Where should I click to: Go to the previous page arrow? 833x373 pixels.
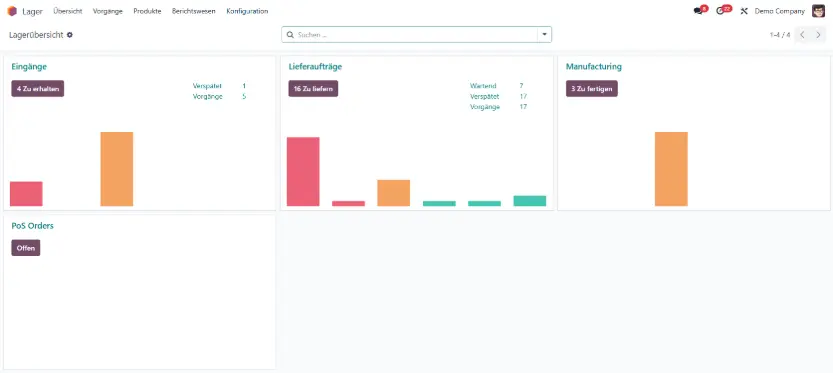tap(803, 35)
